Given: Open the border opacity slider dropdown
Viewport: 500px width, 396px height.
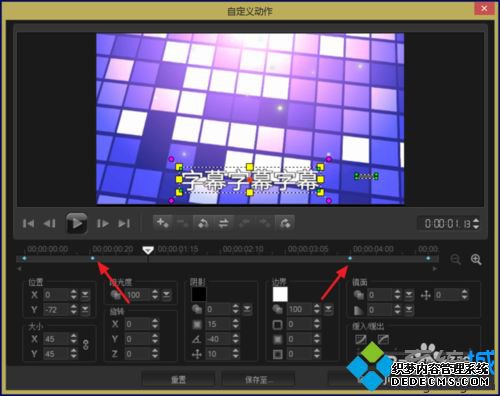Looking at the screenshot, I should click(x=328, y=310).
